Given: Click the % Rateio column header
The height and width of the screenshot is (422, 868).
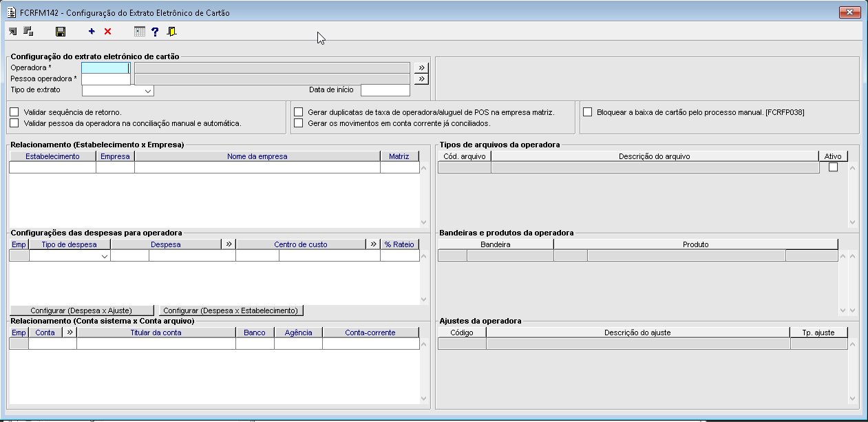Looking at the screenshot, I should point(399,244).
